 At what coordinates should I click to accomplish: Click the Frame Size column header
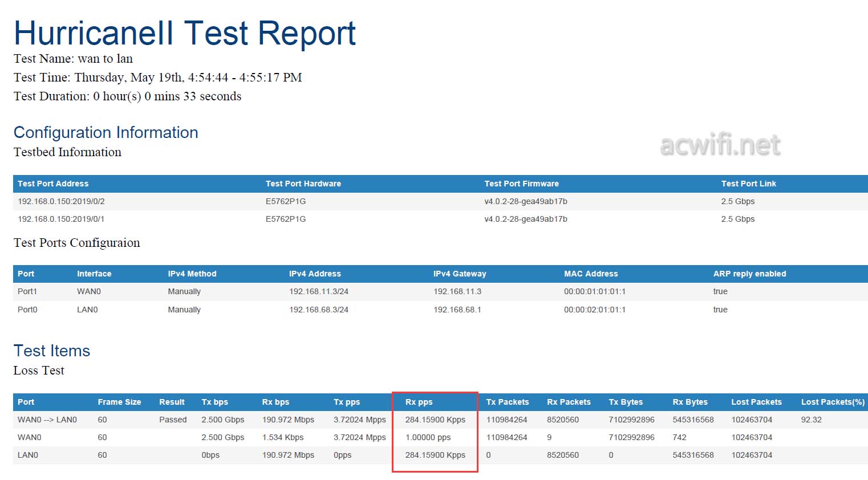[x=119, y=402]
